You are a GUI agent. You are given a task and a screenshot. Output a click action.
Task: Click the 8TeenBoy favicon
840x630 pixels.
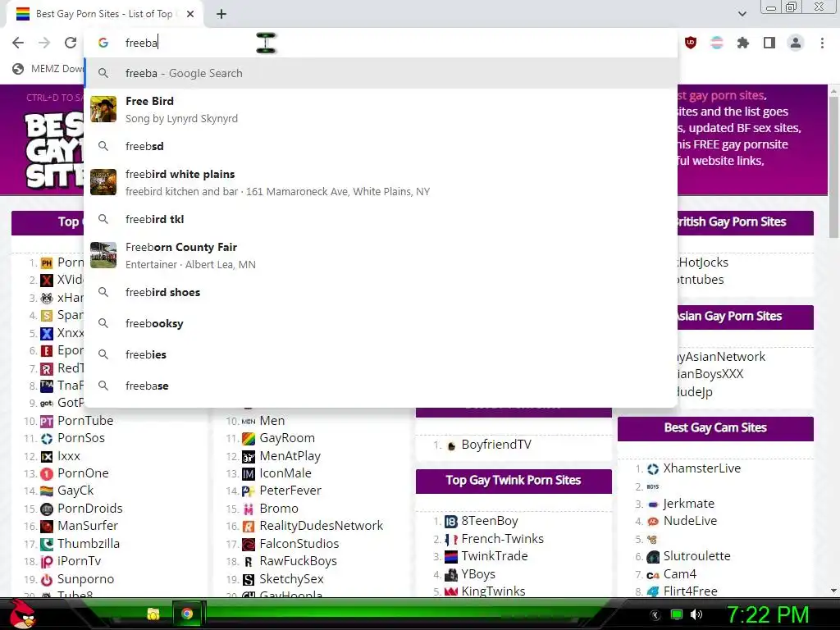[x=452, y=522]
